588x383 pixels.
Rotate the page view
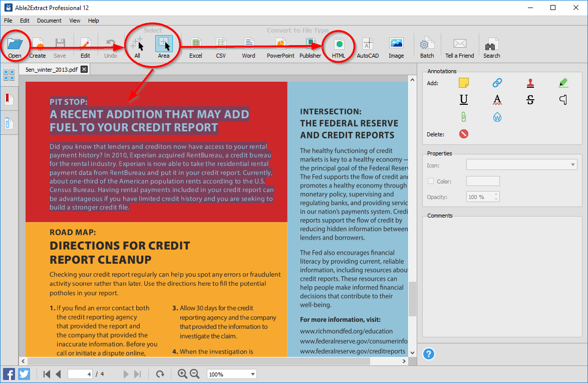[160, 374]
